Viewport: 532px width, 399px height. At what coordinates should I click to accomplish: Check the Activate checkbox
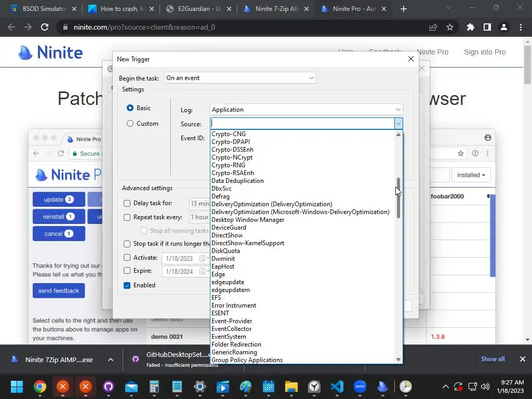tap(127, 258)
